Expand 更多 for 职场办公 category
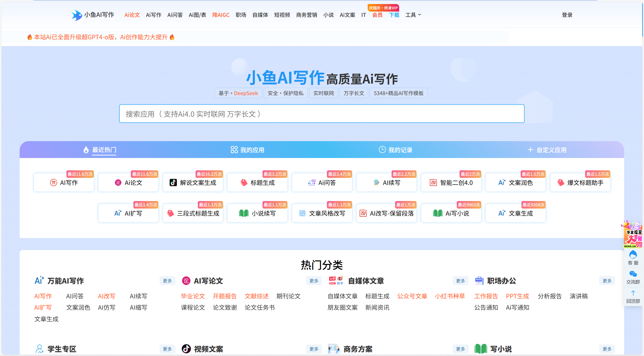This screenshot has width=644, height=356. [607, 281]
